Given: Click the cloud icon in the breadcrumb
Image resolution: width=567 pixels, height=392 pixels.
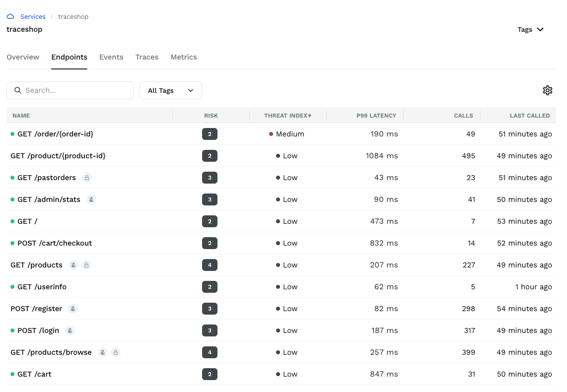Looking at the screenshot, I should pyautogui.click(x=10, y=17).
